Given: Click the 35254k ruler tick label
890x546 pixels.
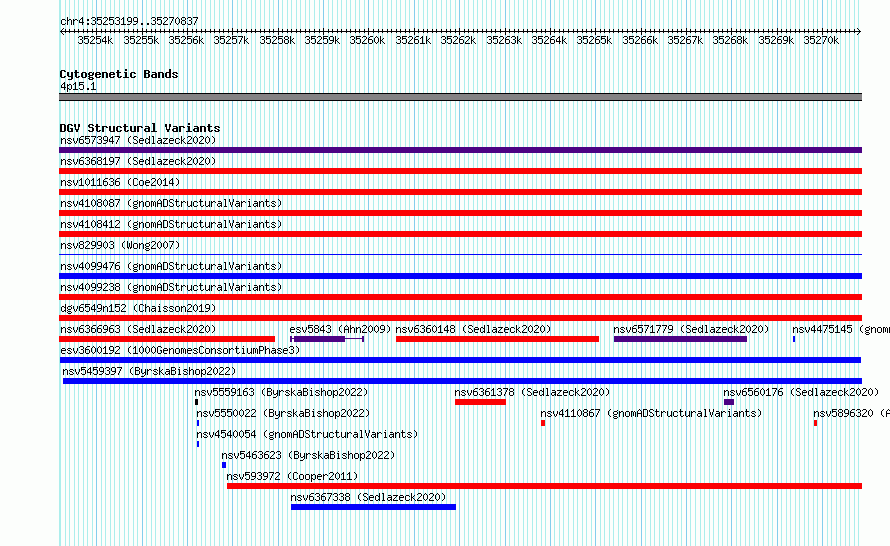Looking at the screenshot, I should (95, 40).
